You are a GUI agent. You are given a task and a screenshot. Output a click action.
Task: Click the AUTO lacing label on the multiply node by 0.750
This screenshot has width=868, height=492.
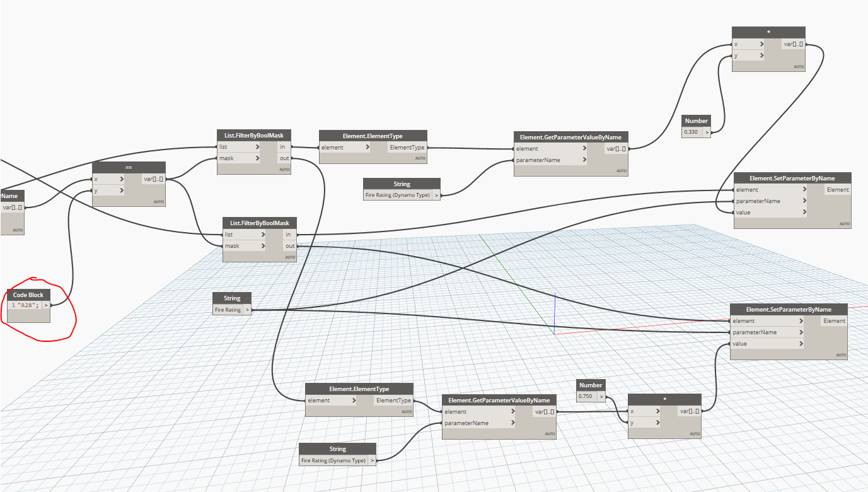(694, 434)
